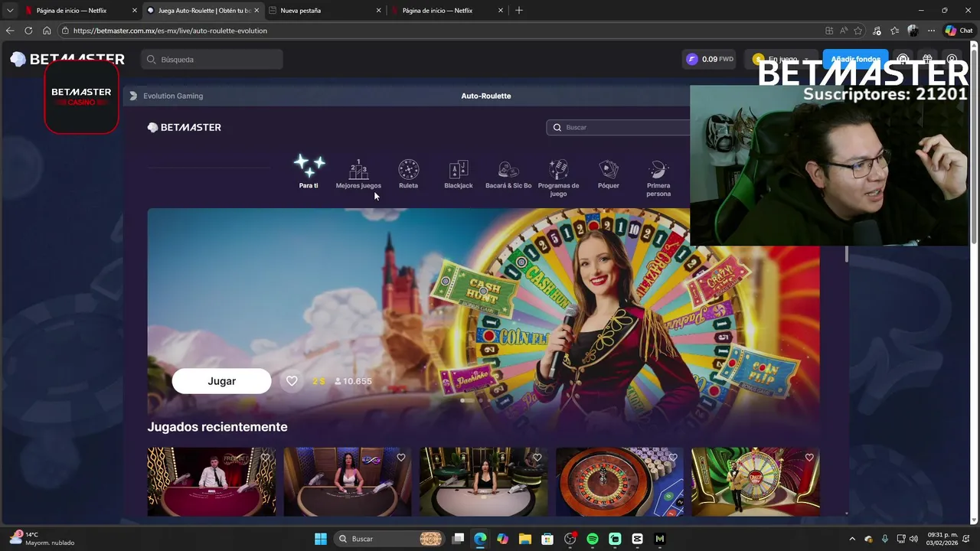The image size is (980, 551).
Task: Open the Primera persona category
Action: pos(658,178)
